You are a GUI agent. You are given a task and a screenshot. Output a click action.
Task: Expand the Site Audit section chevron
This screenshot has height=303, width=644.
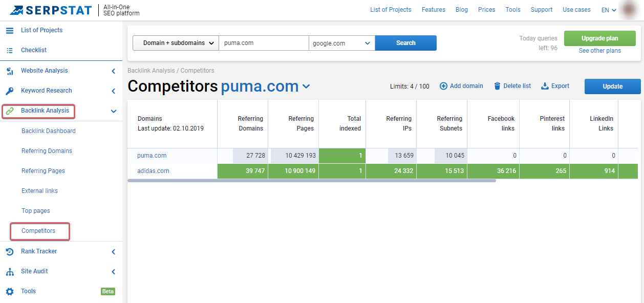(x=113, y=272)
